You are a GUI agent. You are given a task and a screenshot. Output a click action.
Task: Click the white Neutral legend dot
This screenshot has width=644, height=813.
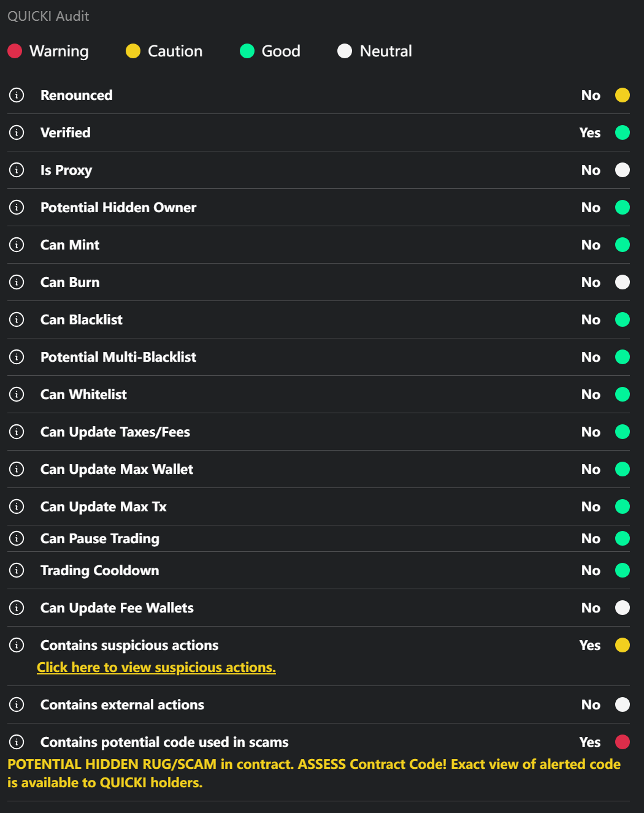345,51
